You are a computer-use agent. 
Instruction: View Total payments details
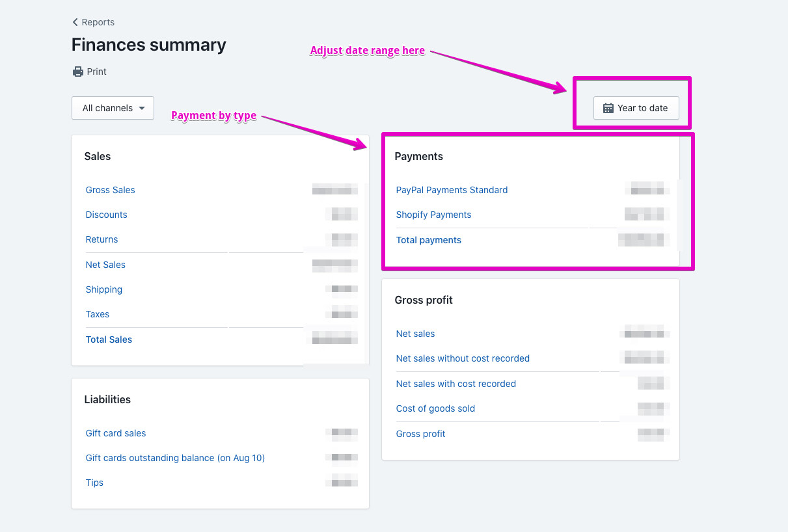click(429, 240)
